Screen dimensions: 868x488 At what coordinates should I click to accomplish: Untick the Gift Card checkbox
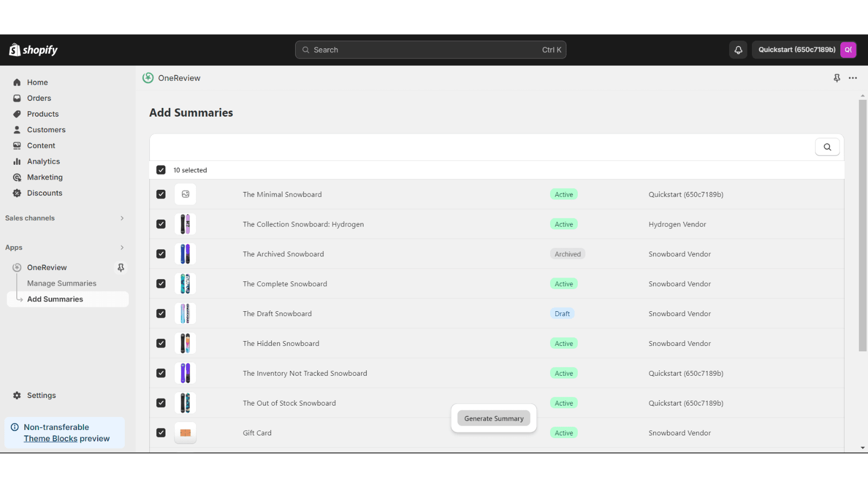(x=161, y=433)
